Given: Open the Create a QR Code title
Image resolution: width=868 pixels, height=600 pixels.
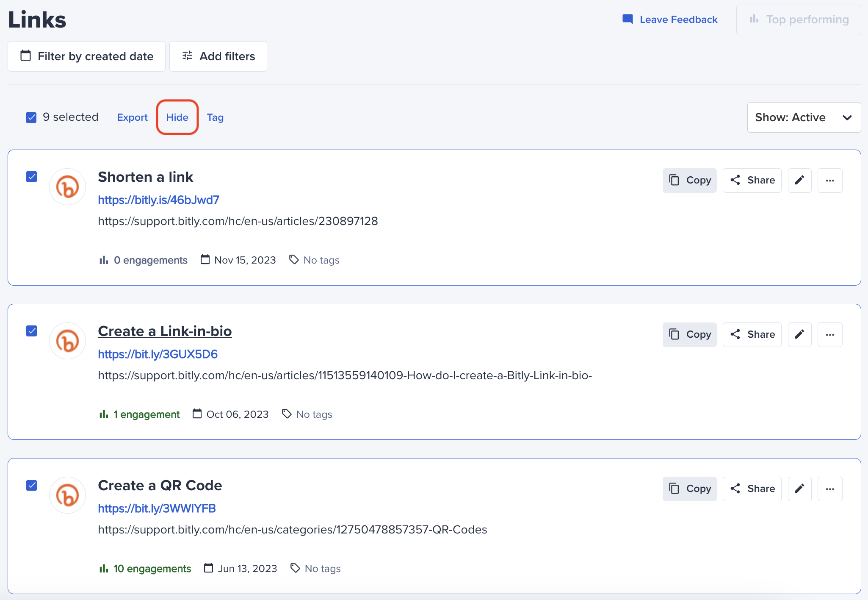Looking at the screenshot, I should click(x=160, y=485).
